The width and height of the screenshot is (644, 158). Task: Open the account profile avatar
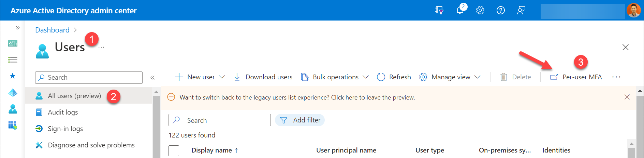pos(633,10)
